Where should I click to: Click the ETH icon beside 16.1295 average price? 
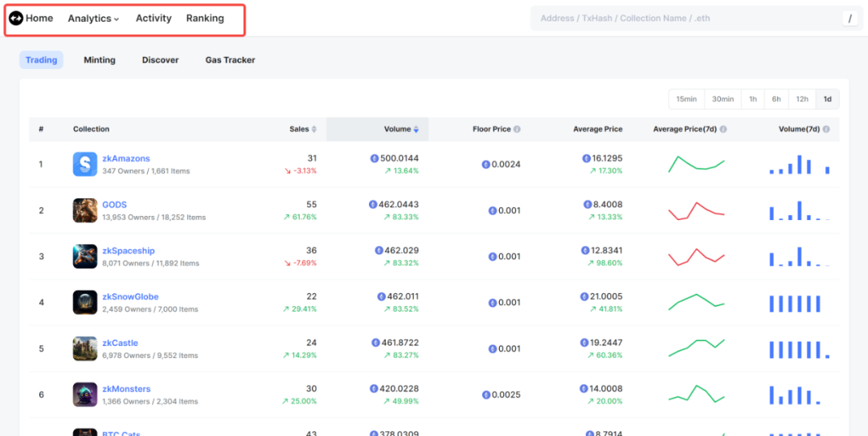(586, 158)
